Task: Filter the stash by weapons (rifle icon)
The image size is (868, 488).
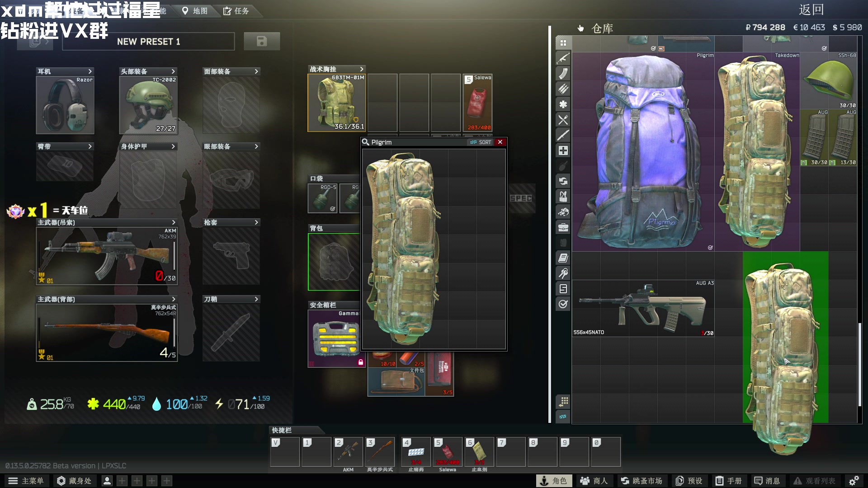Action: point(563,58)
